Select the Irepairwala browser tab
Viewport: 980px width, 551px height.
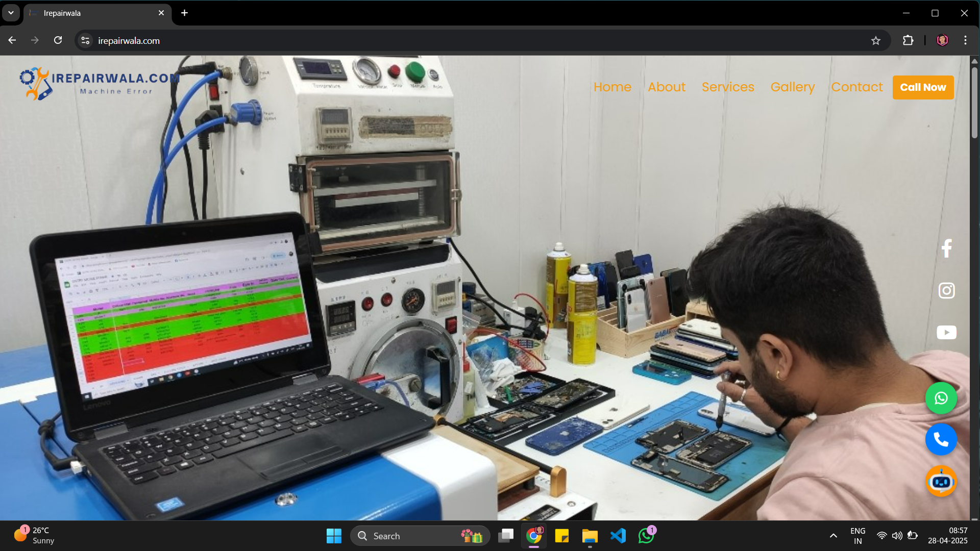[x=97, y=13]
